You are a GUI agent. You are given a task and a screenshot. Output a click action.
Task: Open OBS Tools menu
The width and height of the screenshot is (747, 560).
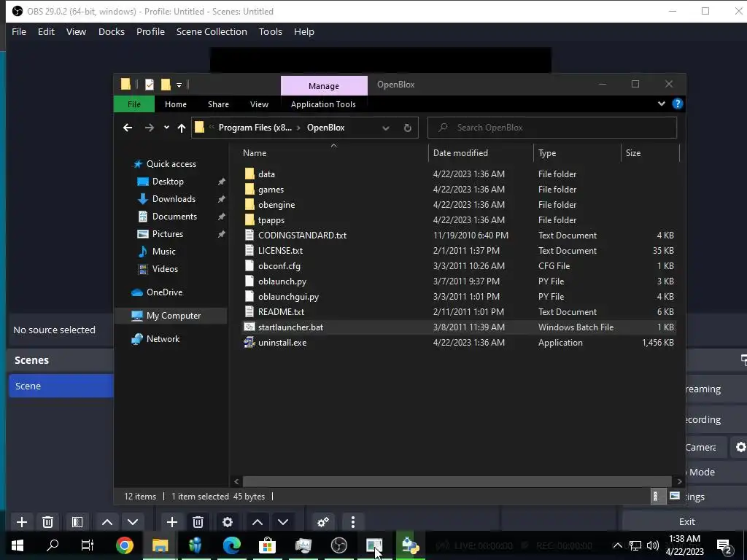tap(271, 31)
